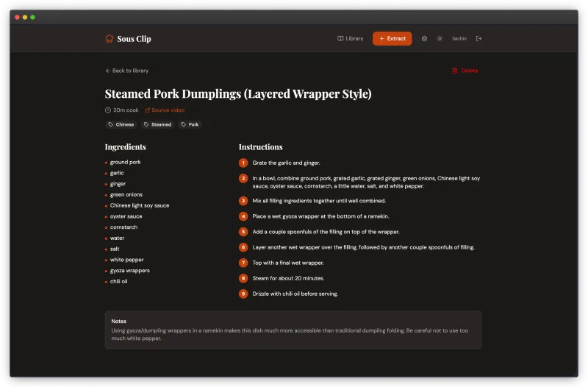This screenshot has width=588, height=387.
Task: Click ingredient 'Chinese light soy sauce'
Action: [x=140, y=206]
